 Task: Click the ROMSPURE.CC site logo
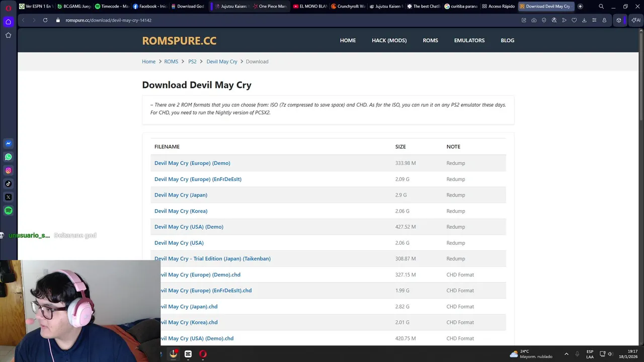pos(179,40)
